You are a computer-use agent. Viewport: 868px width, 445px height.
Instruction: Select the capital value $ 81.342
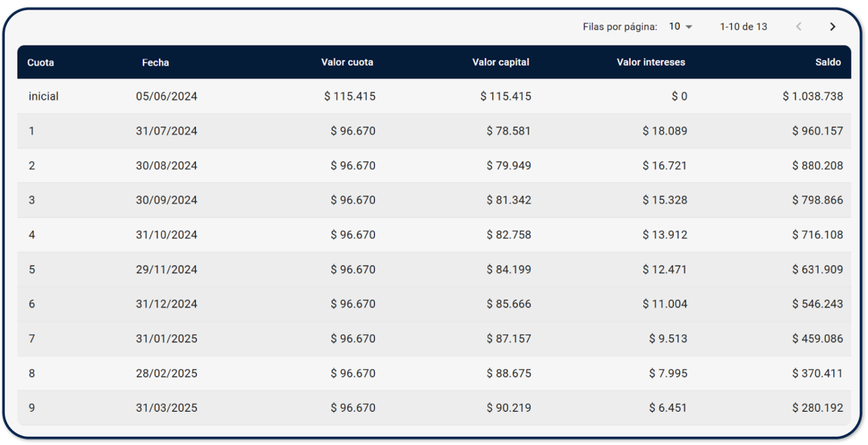508,201
